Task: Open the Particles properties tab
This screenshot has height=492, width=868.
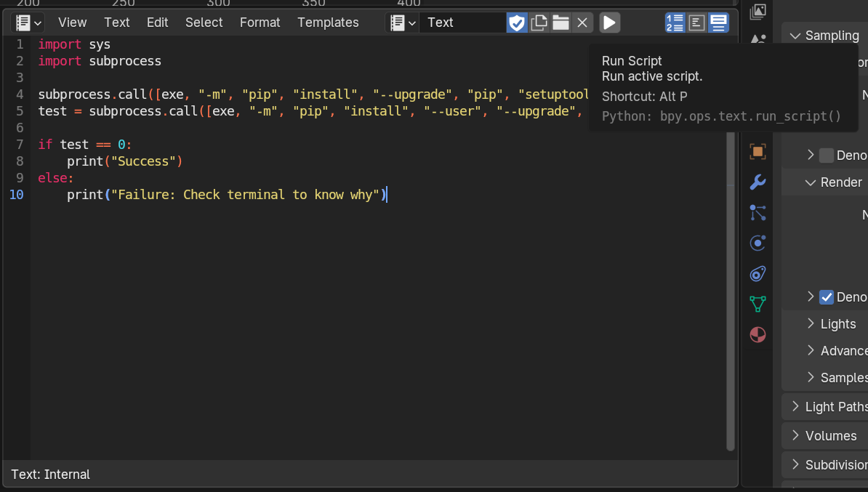Action: (x=758, y=212)
